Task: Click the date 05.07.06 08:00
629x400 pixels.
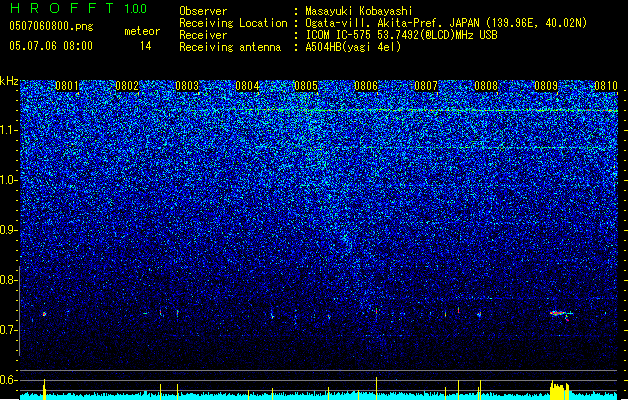Action: coord(51,46)
